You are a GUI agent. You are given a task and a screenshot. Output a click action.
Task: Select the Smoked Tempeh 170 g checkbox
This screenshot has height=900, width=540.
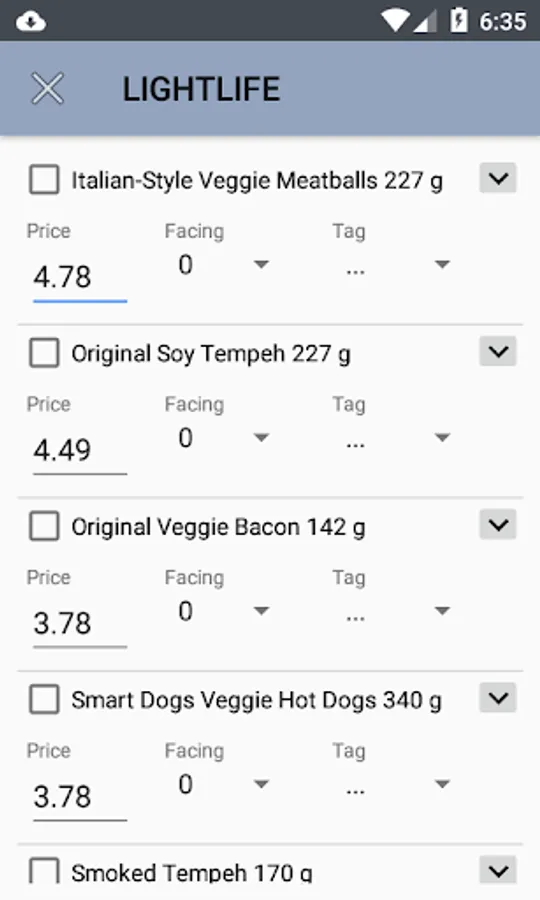(44, 871)
